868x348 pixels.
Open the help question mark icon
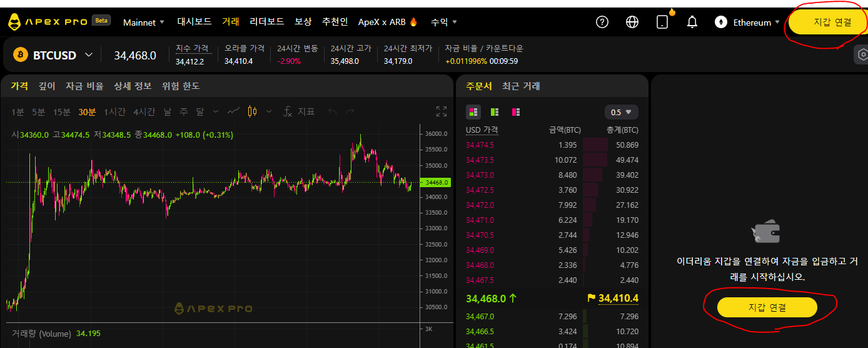602,23
